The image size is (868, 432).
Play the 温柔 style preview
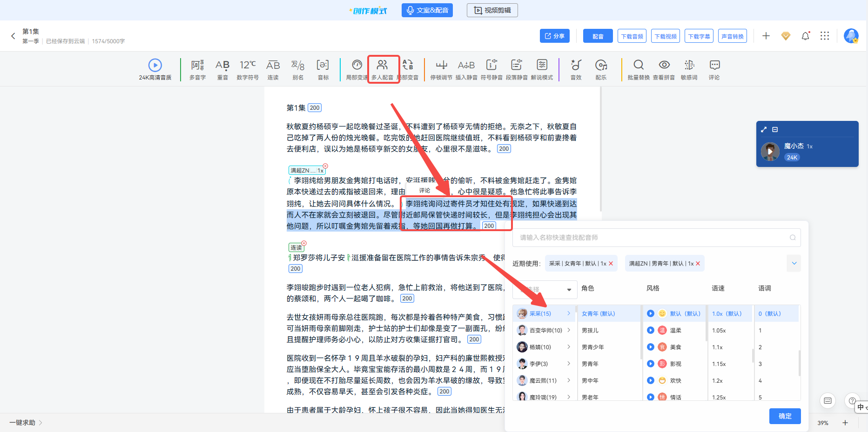click(651, 330)
